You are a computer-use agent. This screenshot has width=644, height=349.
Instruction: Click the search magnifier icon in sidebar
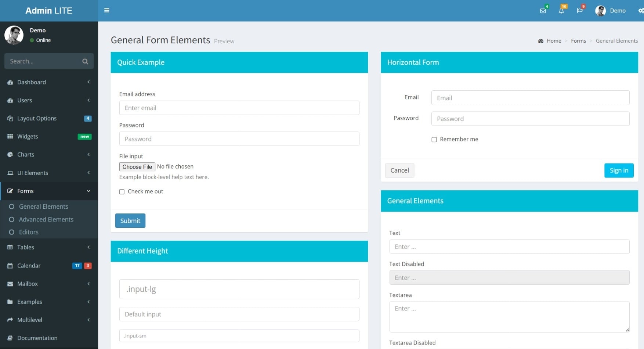(x=85, y=61)
